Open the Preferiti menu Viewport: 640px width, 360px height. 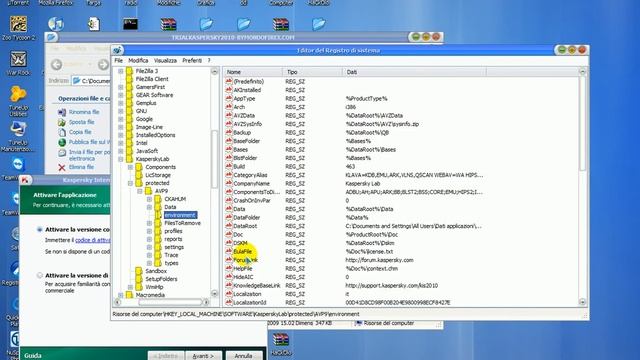click(192, 60)
